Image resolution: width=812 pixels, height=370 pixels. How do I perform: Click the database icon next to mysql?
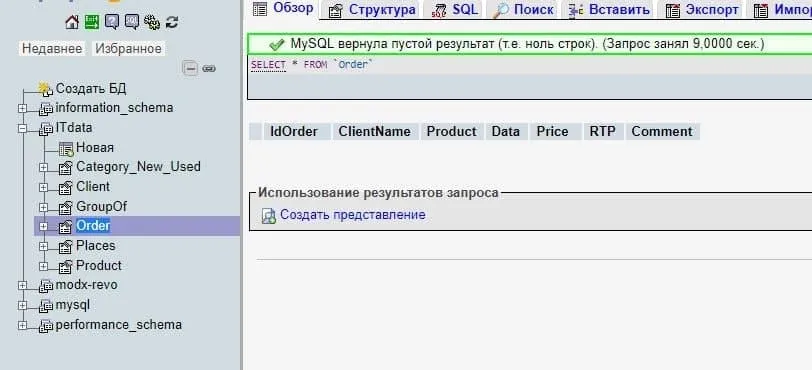[46, 305]
